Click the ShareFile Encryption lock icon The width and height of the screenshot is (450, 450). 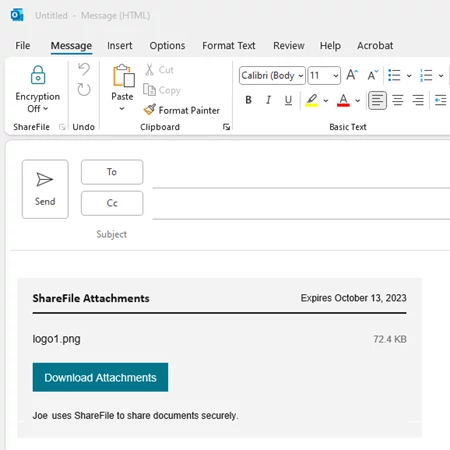[38, 75]
